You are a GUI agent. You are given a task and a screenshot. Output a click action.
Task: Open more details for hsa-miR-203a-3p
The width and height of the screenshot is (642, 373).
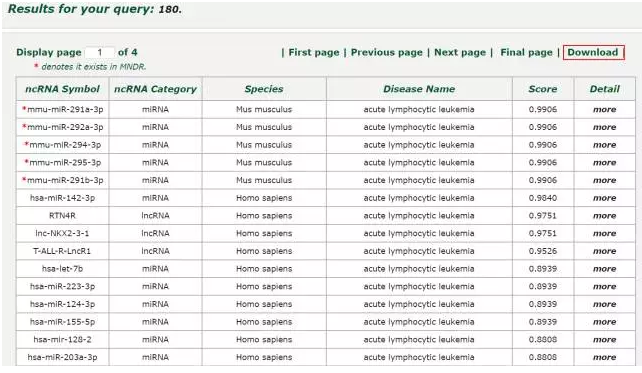click(x=604, y=357)
